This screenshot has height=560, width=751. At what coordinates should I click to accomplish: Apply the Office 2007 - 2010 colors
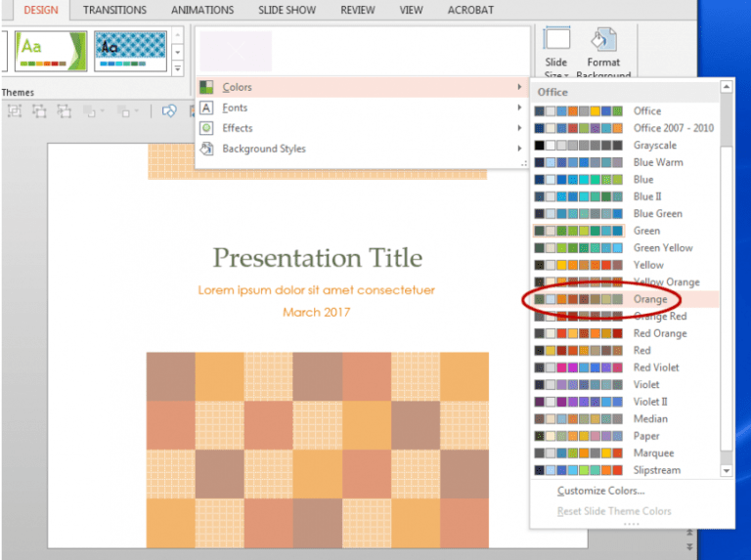[626, 128]
